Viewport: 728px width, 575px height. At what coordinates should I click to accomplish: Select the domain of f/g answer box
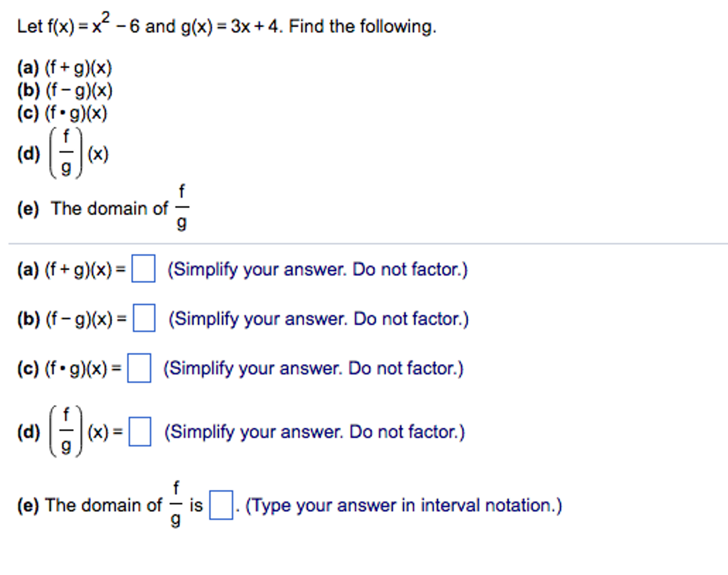click(221, 505)
